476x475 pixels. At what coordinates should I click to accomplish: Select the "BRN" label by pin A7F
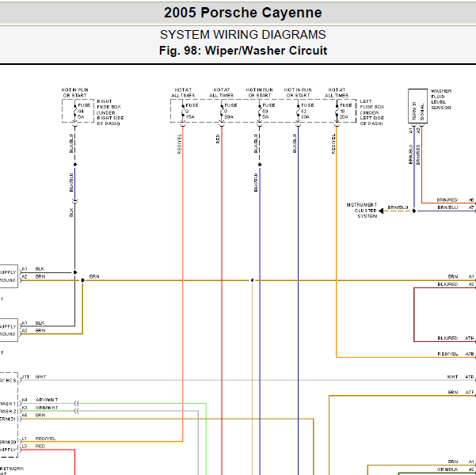[x=453, y=392]
